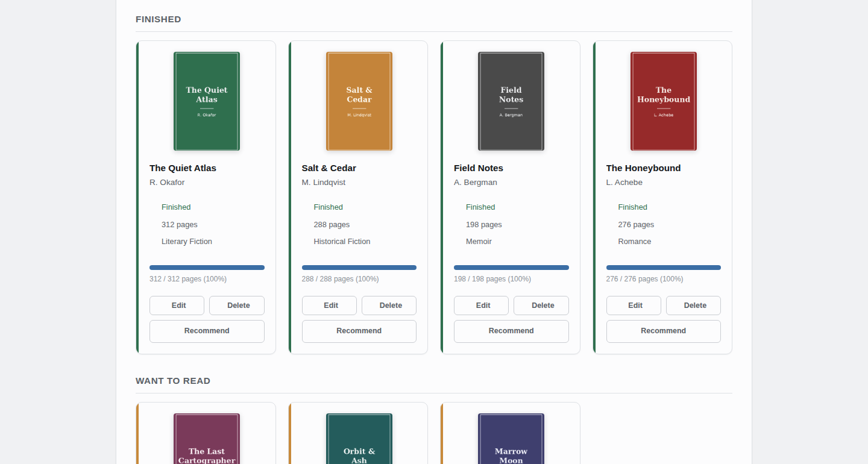Click The Quiet Atlas reading progress bar

coord(207,268)
